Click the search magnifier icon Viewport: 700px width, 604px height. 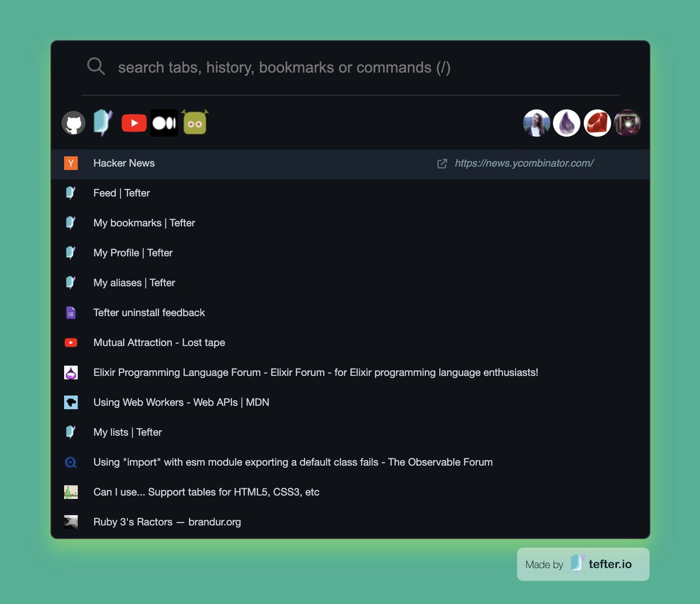tap(96, 66)
